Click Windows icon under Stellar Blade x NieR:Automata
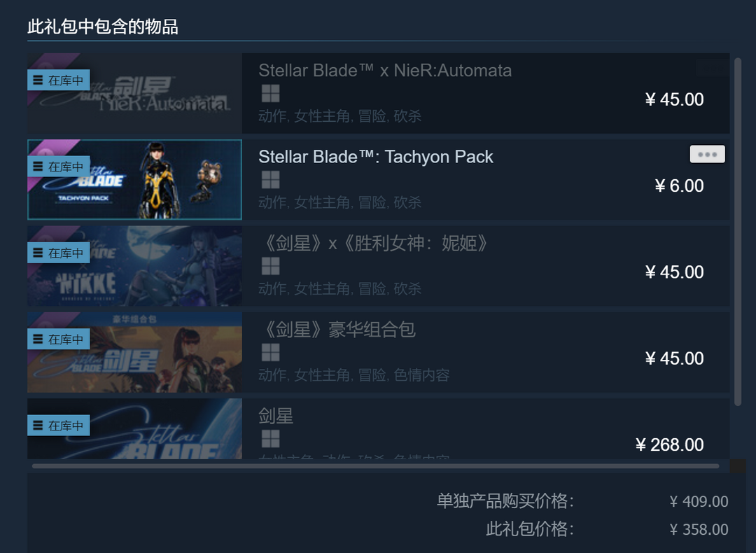This screenshot has height=553, width=756. (x=270, y=94)
